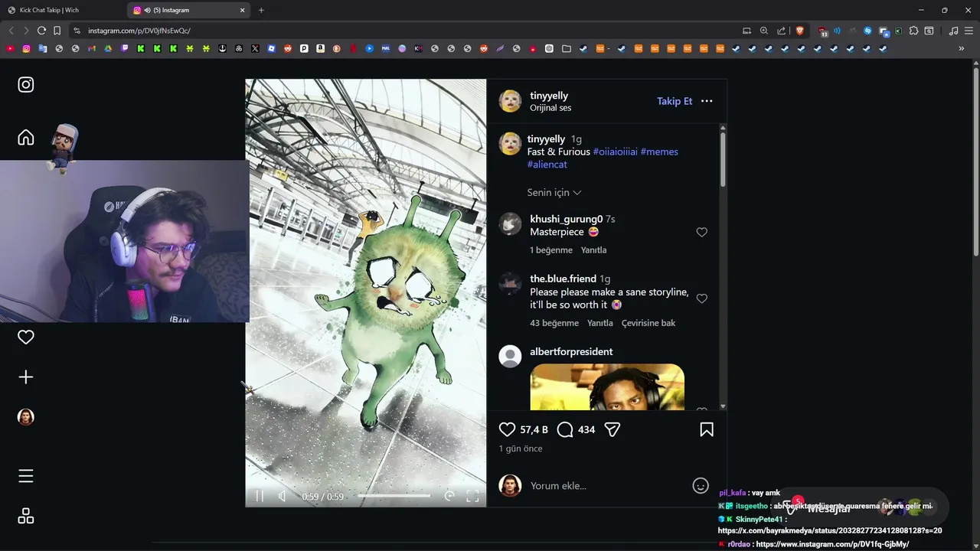Seek on the video progress bar

pos(394,497)
